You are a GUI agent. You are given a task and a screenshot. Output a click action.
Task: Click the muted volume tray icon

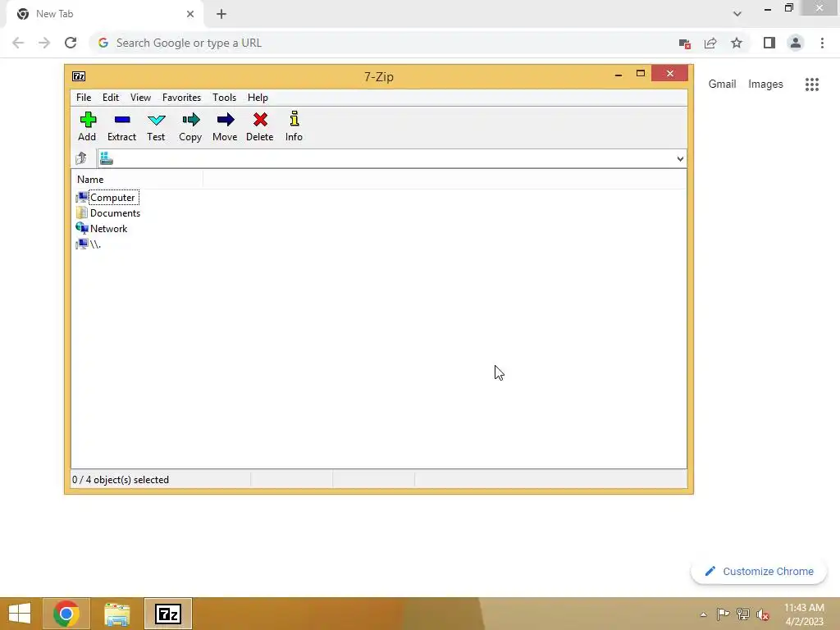[x=763, y=614]
